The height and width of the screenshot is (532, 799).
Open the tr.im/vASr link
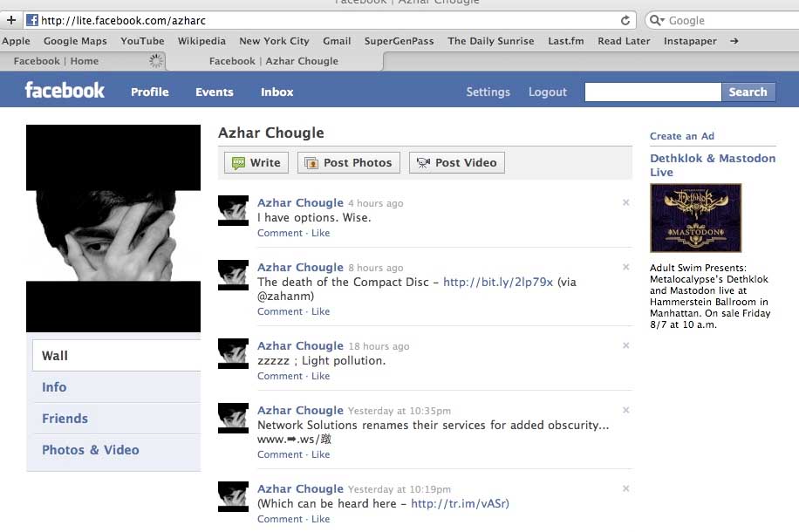pyautogui.click(x=460, y=503)
